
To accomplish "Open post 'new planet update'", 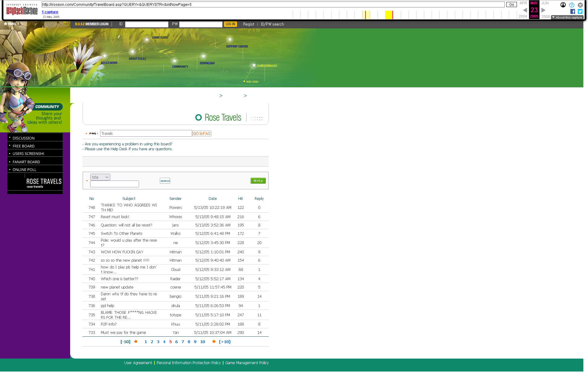I will tap(117, 287).
